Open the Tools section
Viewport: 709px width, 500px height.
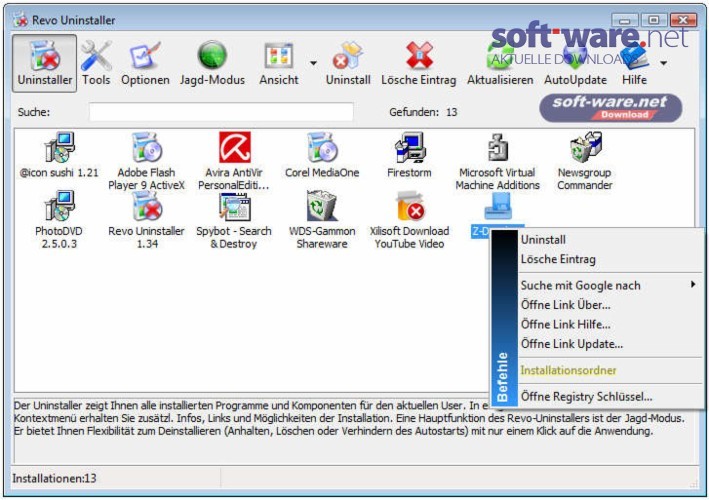click(96, 63)
